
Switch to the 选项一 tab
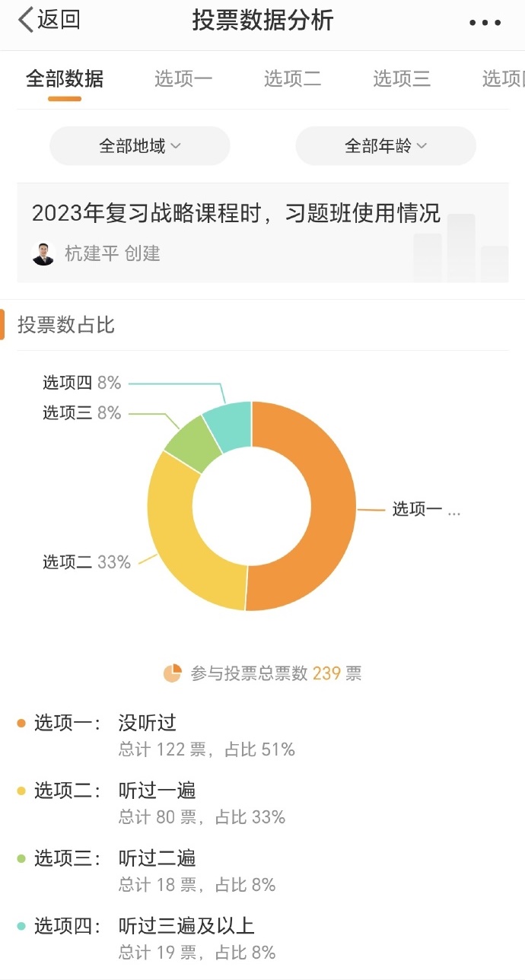[x=183, y=78]
